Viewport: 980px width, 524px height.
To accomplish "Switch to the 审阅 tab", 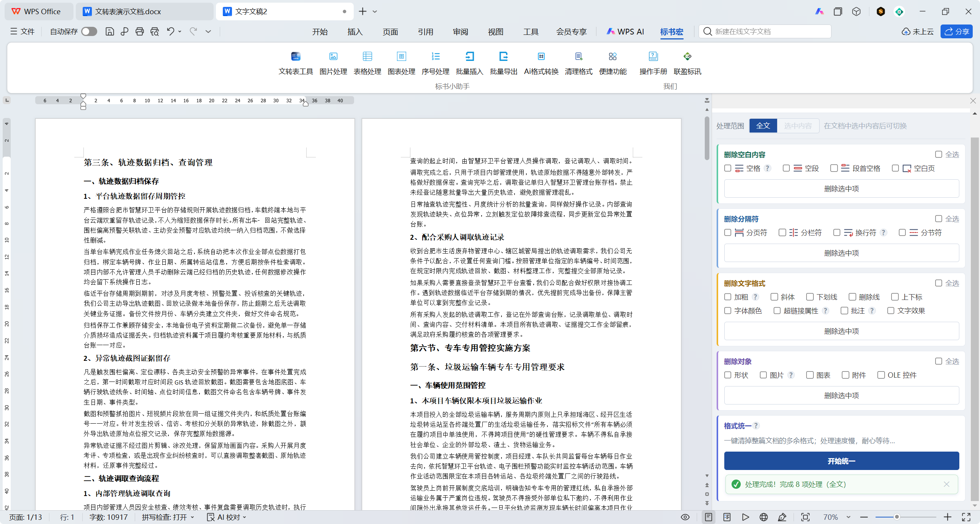I will [461, 32].
